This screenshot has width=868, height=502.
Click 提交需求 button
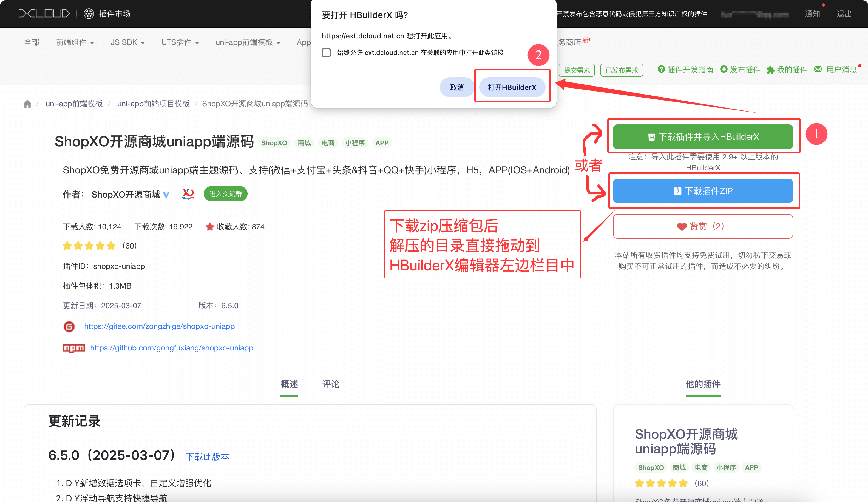tap(577, 70)
